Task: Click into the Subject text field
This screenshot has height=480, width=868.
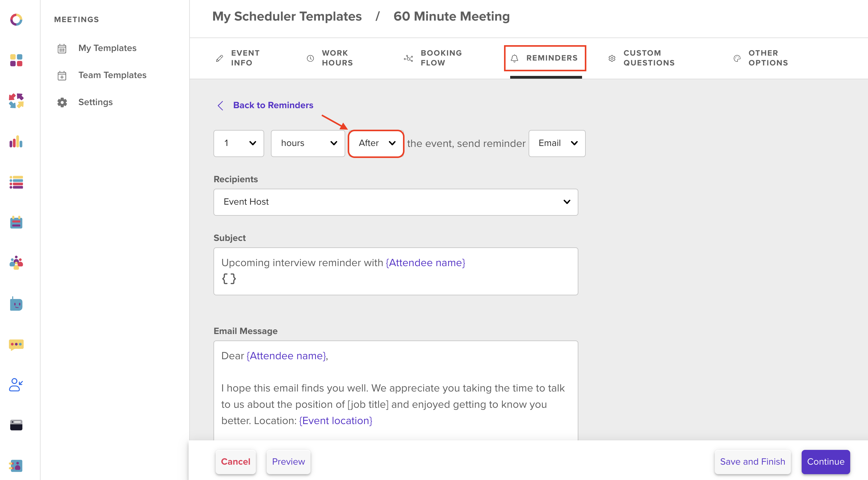Action: pos(396,271)
